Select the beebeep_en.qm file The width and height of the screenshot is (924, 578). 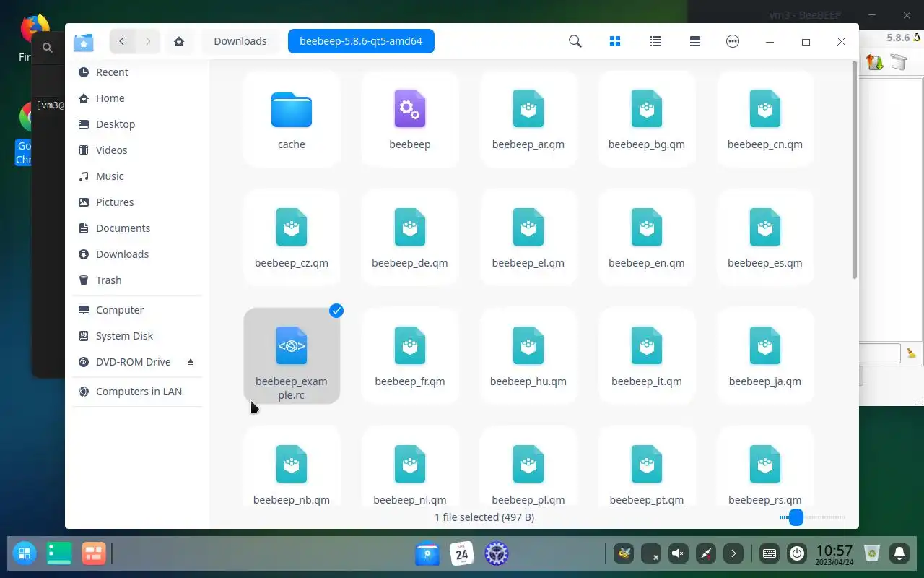click(647, 238)
